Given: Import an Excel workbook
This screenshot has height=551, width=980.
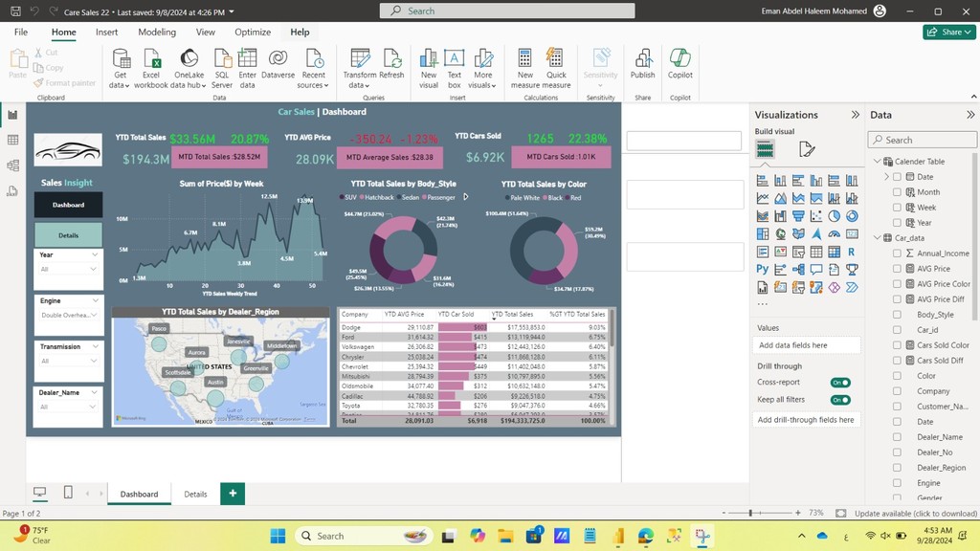Looking at the screenshot, I should pyautogui.click(x=151, y=69).
